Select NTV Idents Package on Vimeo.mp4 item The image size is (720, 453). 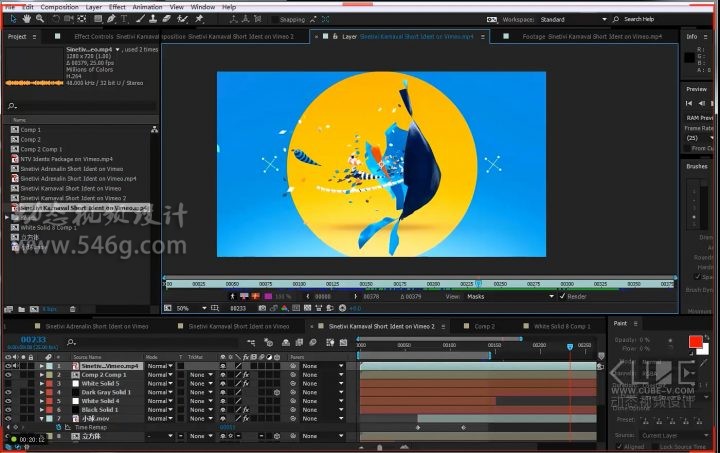66,159
